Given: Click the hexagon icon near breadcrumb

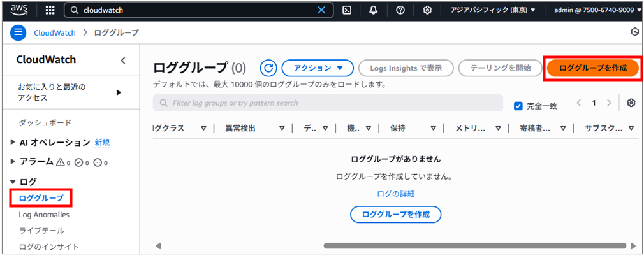Looking at the screenshot, I should [x=634, y=32].
